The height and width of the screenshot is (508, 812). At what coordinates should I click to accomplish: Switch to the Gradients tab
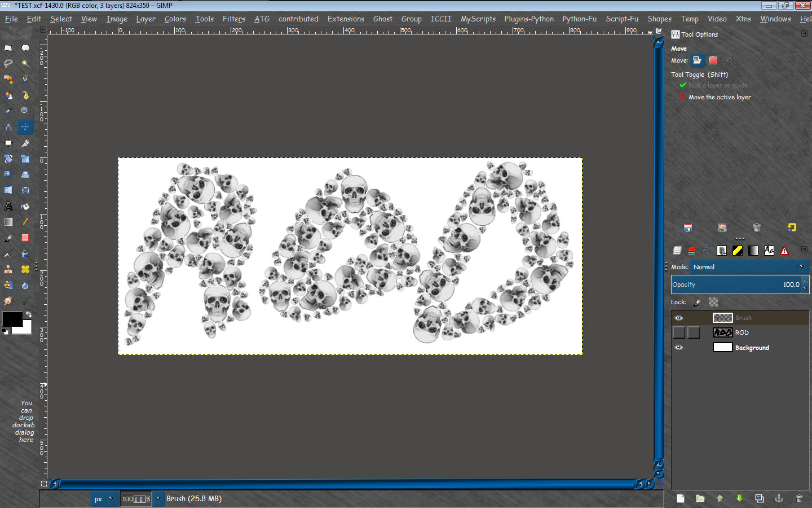753,251
